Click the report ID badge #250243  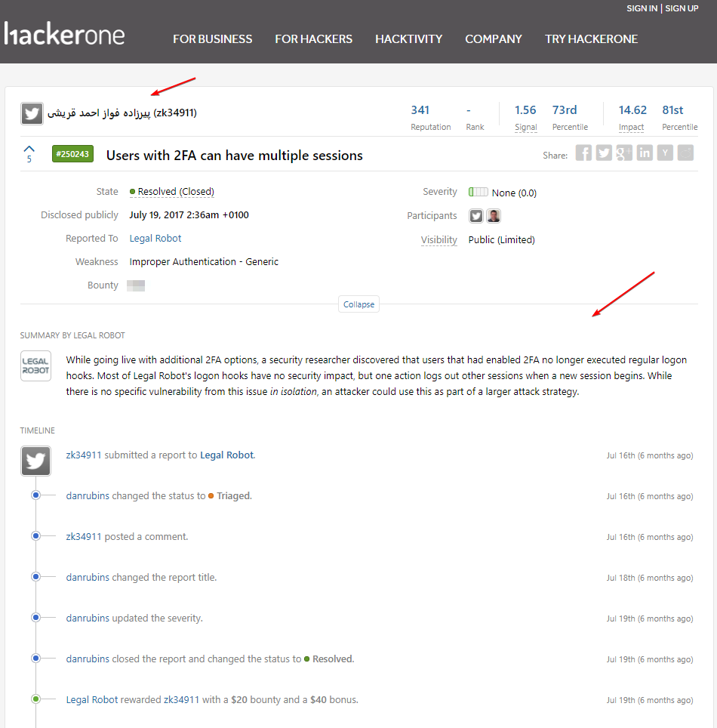72,154
